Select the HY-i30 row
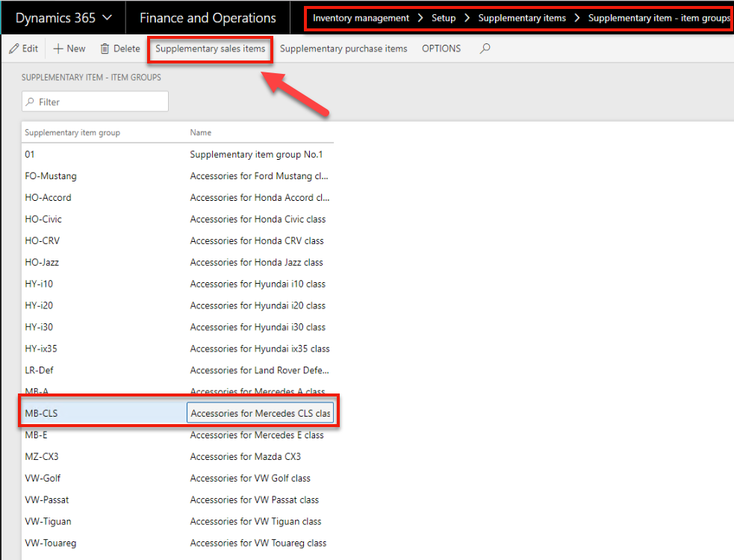This screenshot has height=560, width=734. 178,327
